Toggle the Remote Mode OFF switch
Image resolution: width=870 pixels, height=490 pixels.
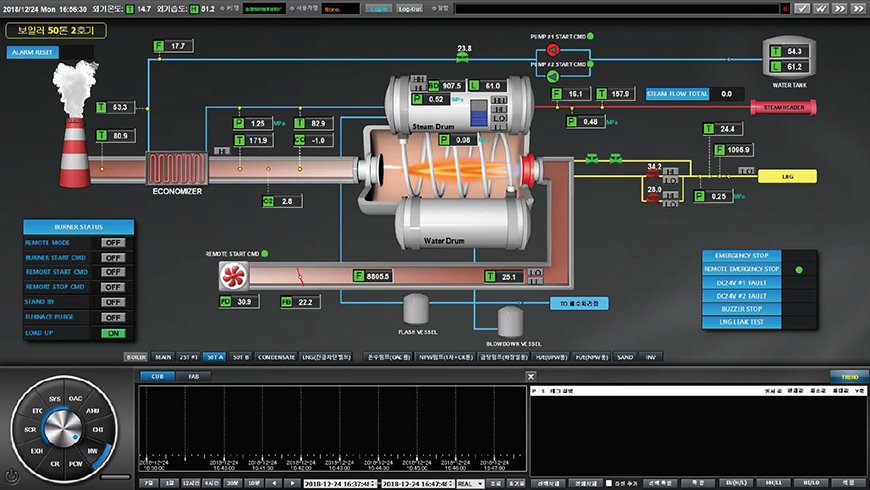click(113, 243)
